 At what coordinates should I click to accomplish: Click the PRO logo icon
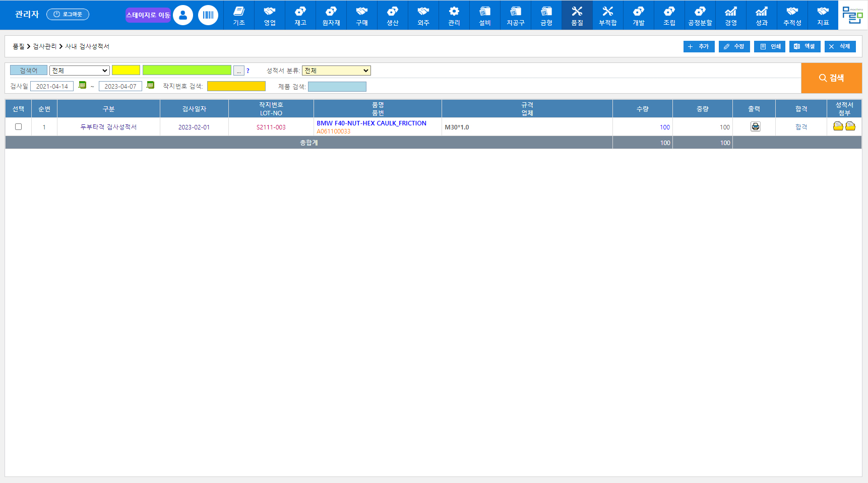(x=852, y=15)
